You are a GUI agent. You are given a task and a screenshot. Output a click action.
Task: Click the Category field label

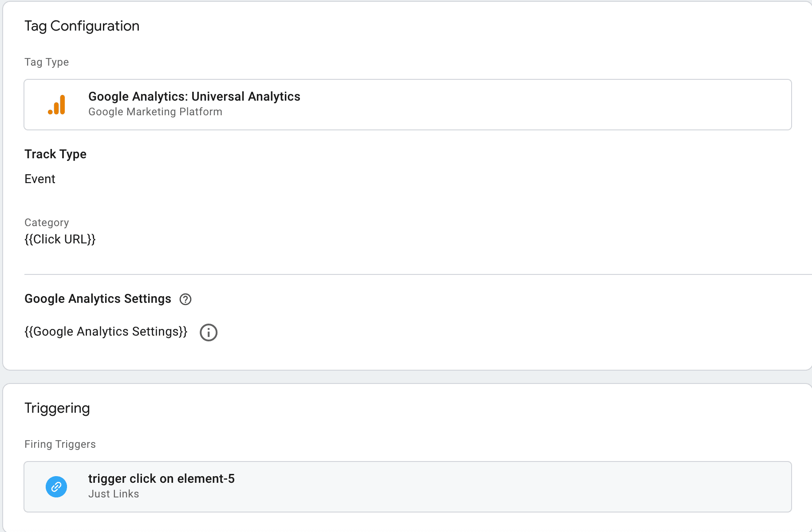47,223
